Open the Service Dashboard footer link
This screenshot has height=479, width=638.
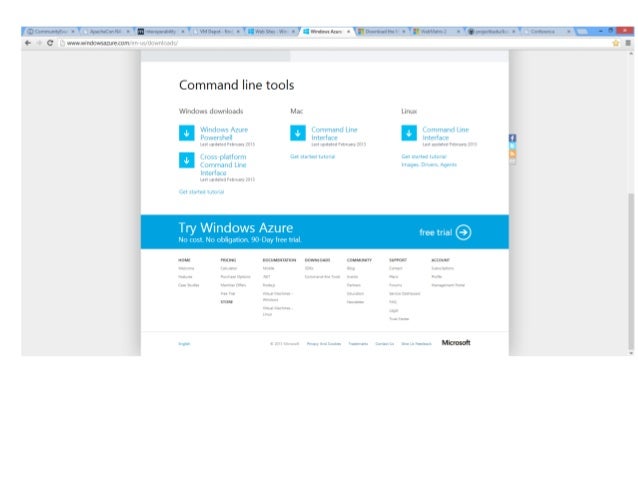pyautogui.click(x=404, y=293)
